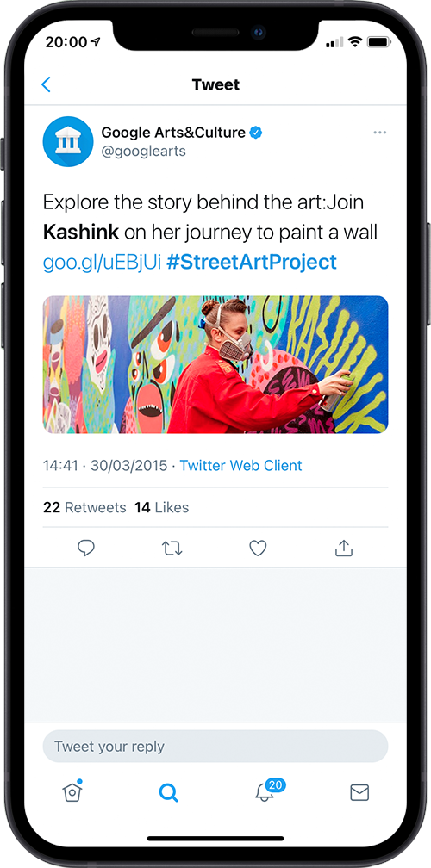View the Kashink mural photo

(215, 364)
